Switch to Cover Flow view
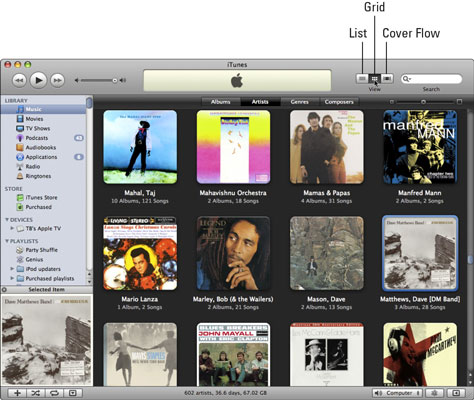Image resolution: width=474 pixels, height=400 pixels. pos(387,79)
